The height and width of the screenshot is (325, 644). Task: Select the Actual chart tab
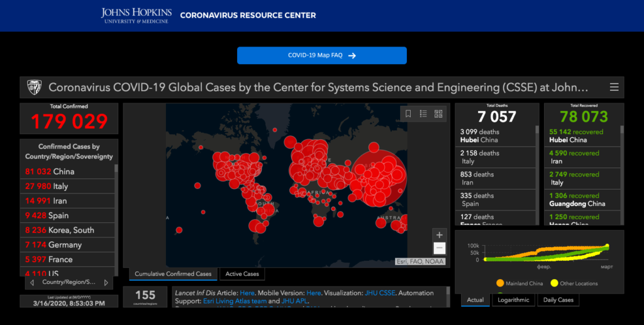475,300
